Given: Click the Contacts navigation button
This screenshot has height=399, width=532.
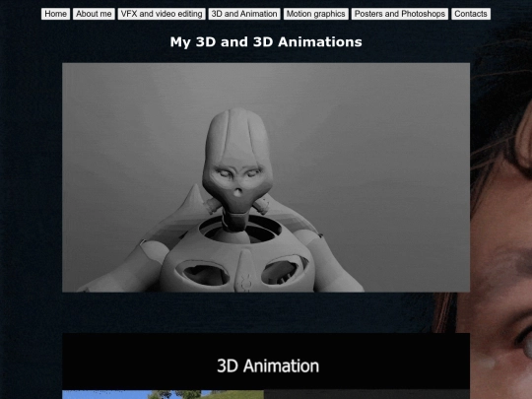Looking at the screenshot, I should pyautogui.click(x=471, y=14).
